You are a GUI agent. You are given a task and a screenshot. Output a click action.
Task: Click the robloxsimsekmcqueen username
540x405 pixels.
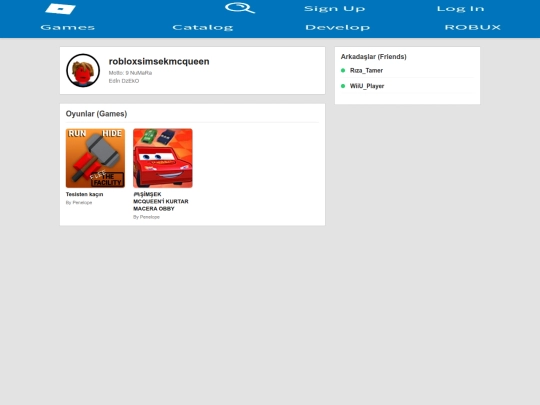[x=159, y=61]
